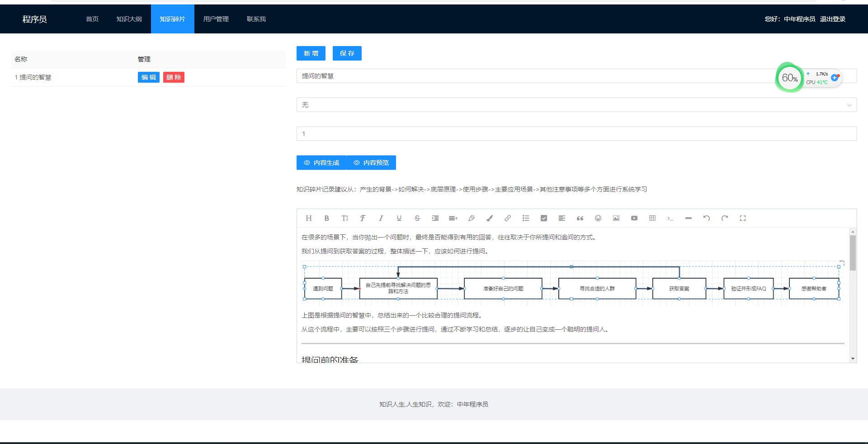Viewport: 868px width, 444px height.
Task: Click the 管理 column header
Action: [x=144, y=59]
